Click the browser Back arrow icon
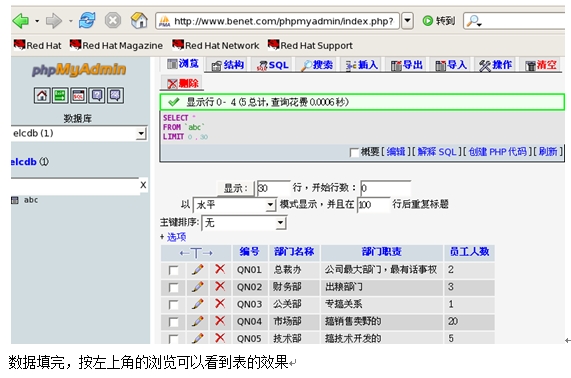Image resolution: width=571 pixels, height=378 pixels. [21, 21]
